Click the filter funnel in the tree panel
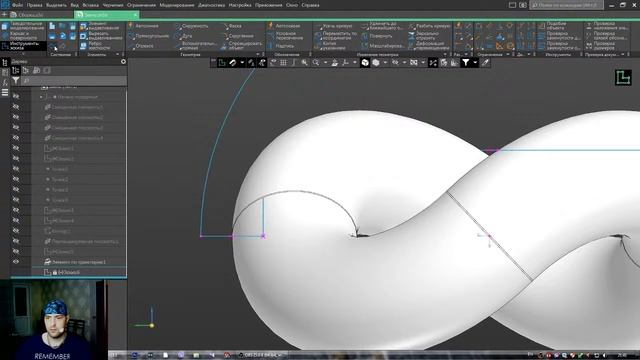 point(16,81)
